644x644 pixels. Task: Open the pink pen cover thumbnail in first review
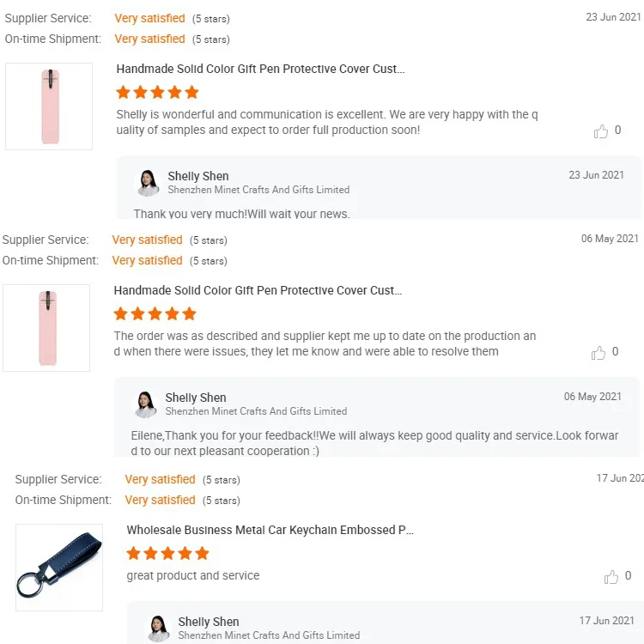tap(49, 106)
